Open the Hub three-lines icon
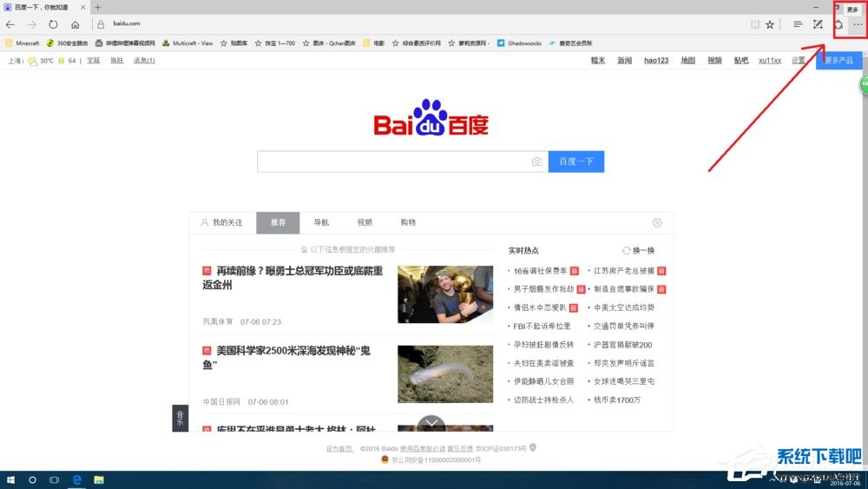This screenshot has height=489, width=868. [x=798, y=24]
